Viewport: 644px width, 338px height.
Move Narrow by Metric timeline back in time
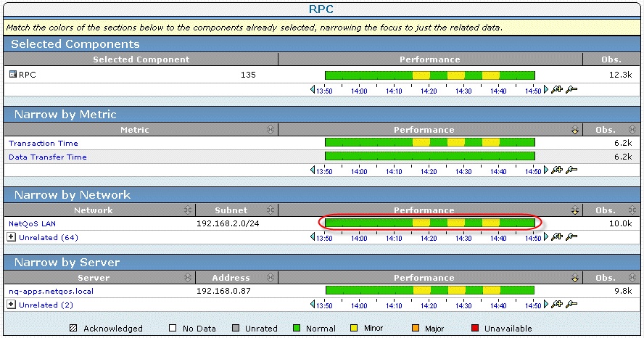(313, 170)
